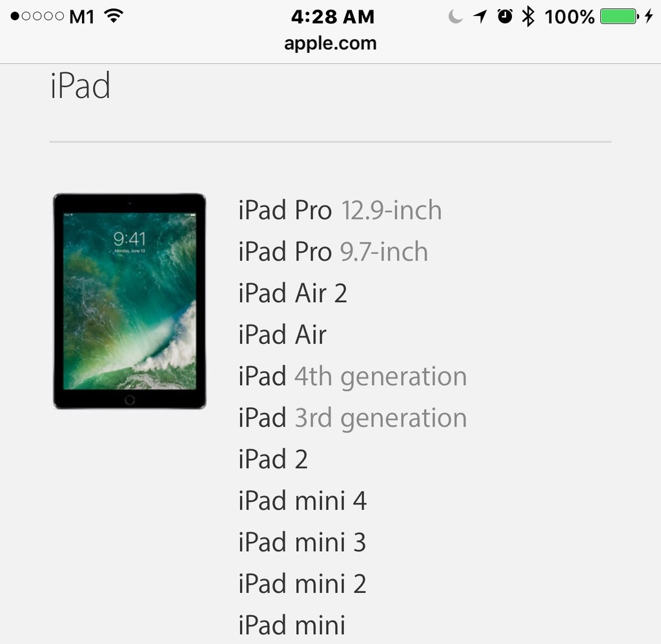The width and height of the screenshot is (661, 644).
Task: Tap the apple.com address bar
Action: click(x=330, y=43)
